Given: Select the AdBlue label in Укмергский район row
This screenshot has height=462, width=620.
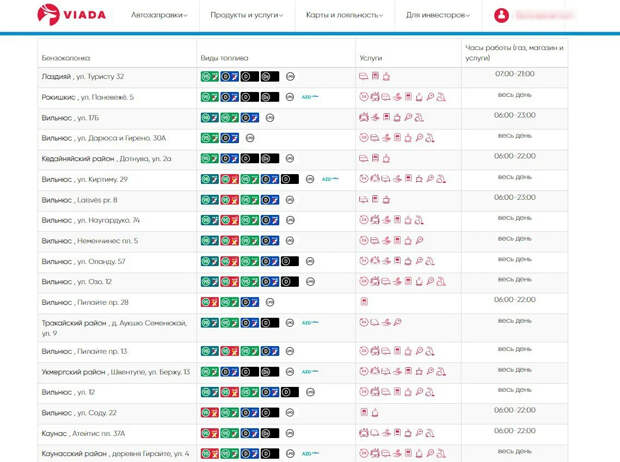Looking at the screenshot, I should [310, 372].
